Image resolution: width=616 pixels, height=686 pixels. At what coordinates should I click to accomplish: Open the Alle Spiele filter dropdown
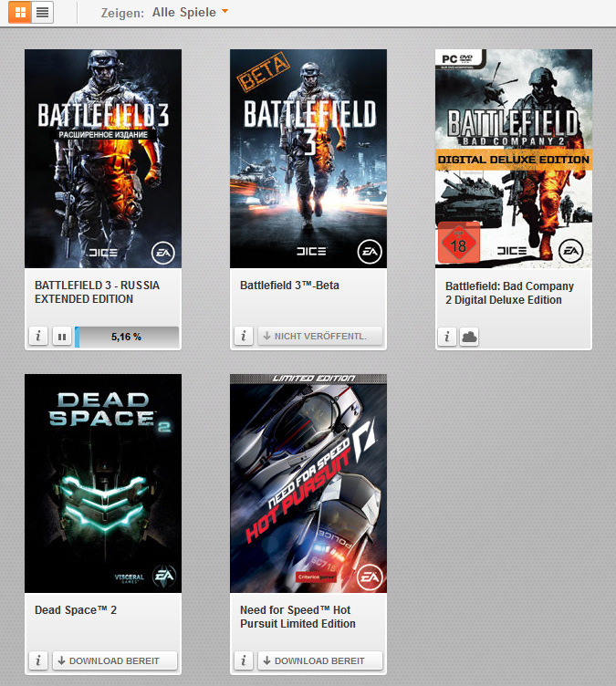190,12
